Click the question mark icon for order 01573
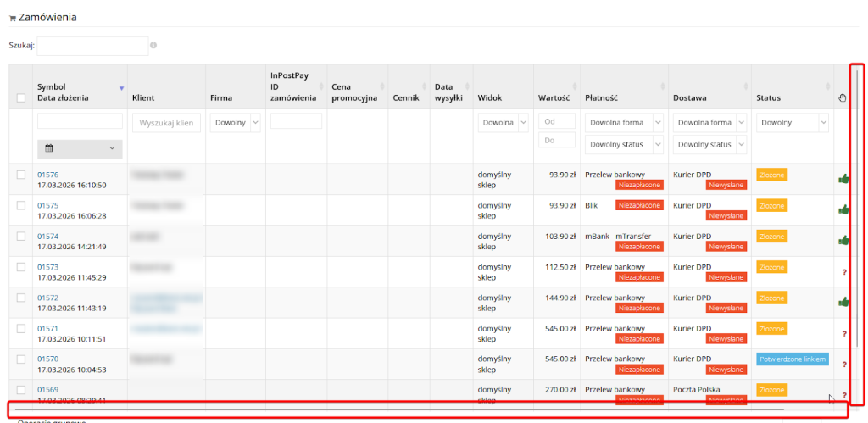The image size is (868, 423). [x=844, y=272]
